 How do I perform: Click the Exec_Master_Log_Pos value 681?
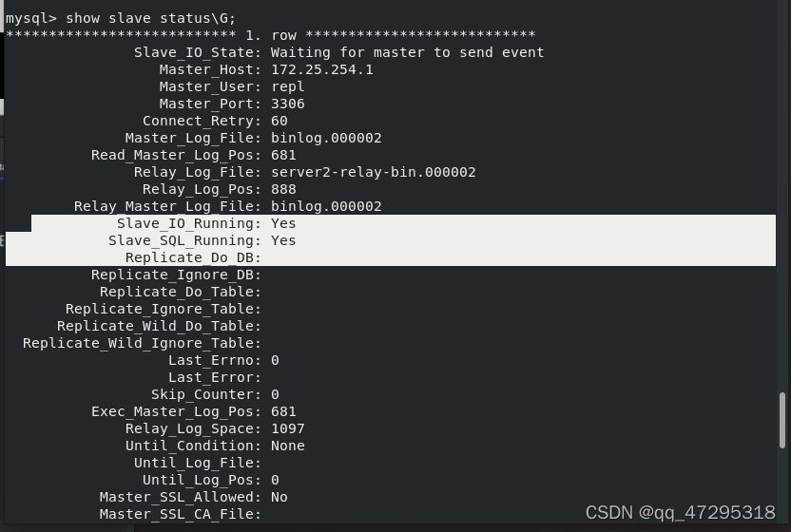283,411
